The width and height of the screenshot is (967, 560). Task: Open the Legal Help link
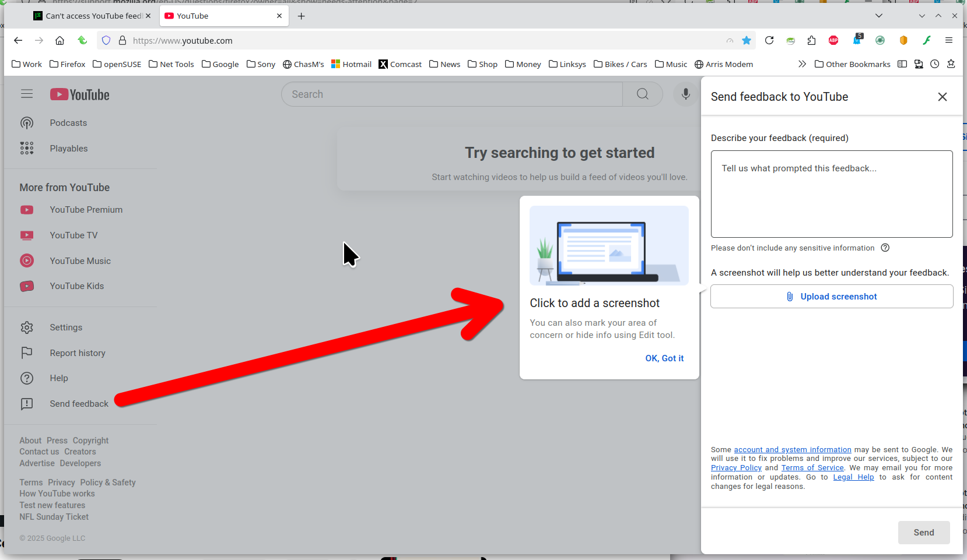click(853, 477)
